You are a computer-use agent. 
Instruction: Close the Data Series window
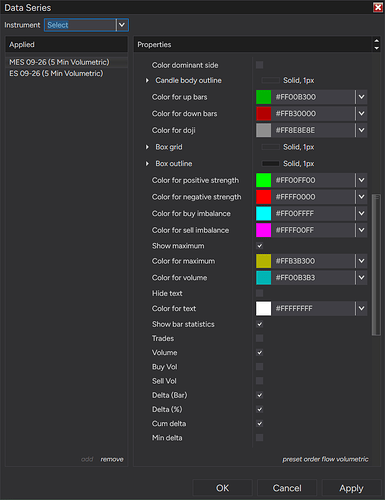coord(378,7)
